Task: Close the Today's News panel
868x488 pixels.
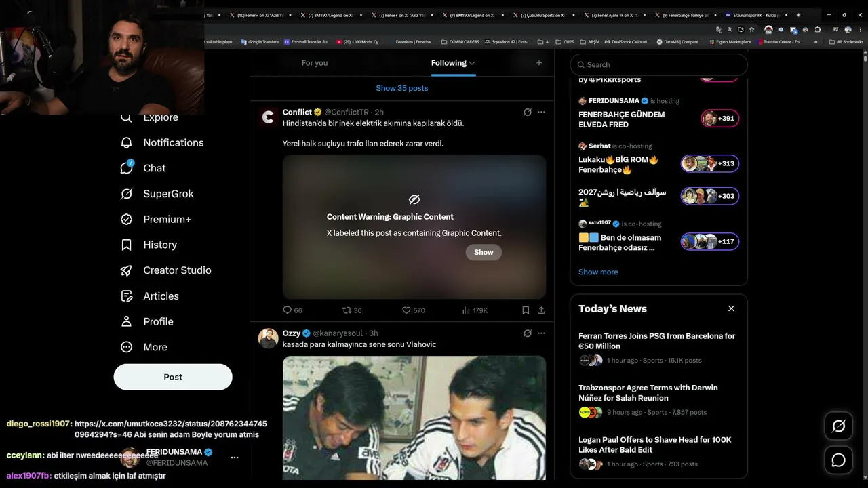Action: click(731, 308)
